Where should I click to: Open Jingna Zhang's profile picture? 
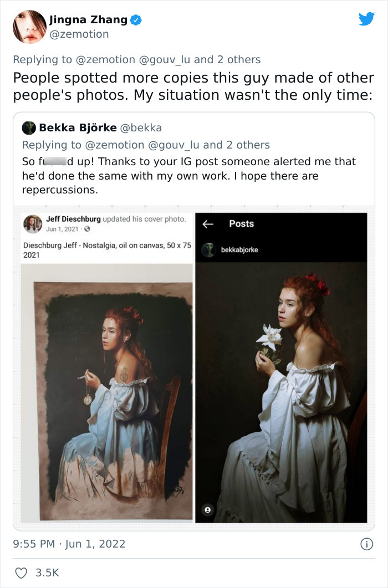coord(29,27)
